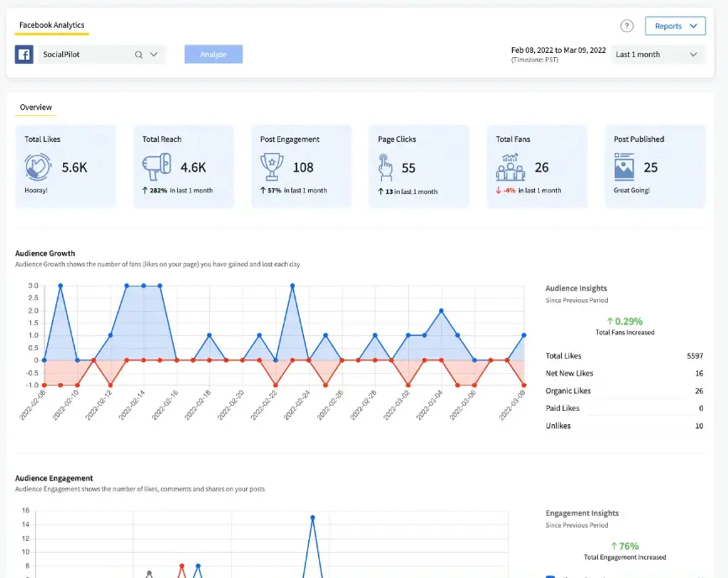This screenshot has width=728, height=578.
Task: Open the Last 1 month date range dropdown
Action: tap(657, 55)
